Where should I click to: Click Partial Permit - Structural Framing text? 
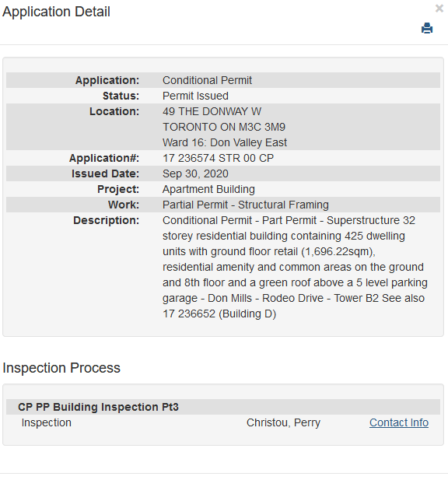(x=246, y=205)
